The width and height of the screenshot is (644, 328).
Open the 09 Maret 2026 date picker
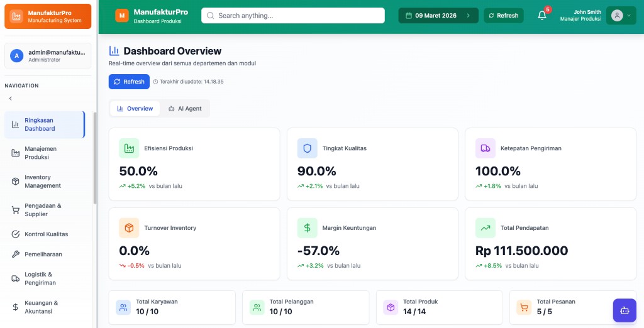pyautogui.click(x=438, y=16)
